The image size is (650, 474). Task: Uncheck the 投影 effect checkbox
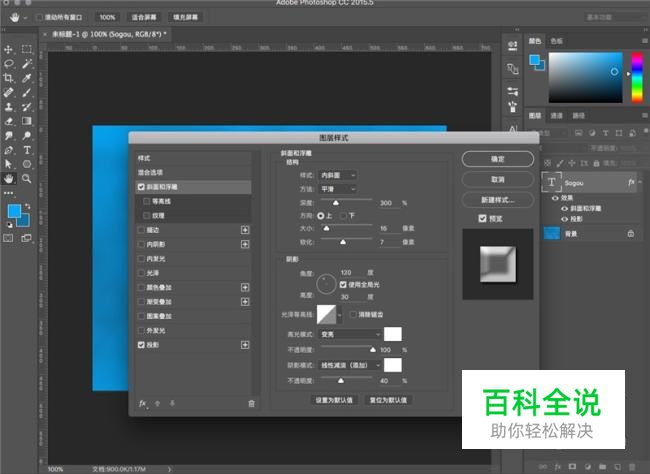[x=141, y=345]
